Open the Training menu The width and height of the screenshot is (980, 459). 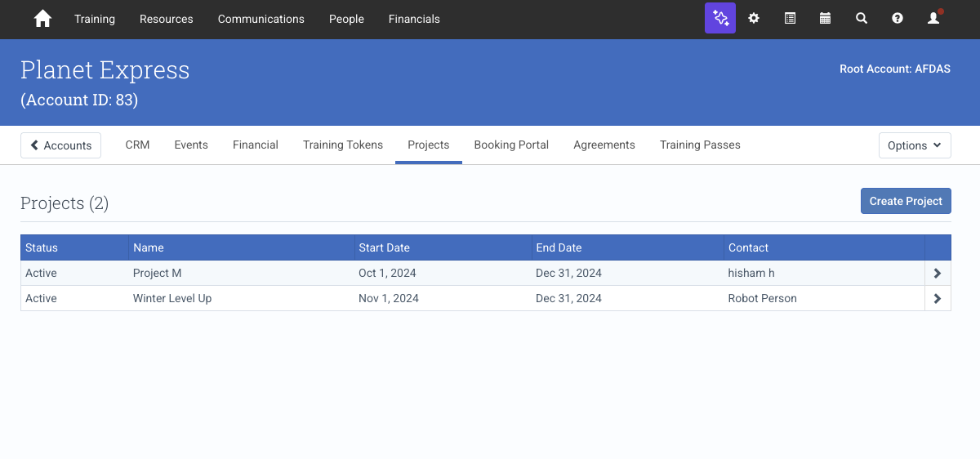[95, 19]
